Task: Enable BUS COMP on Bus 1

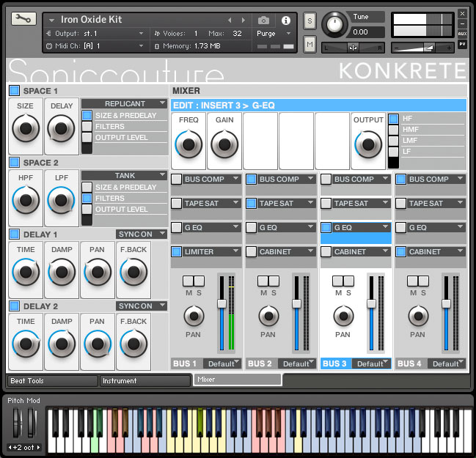Action: [176, 180]
